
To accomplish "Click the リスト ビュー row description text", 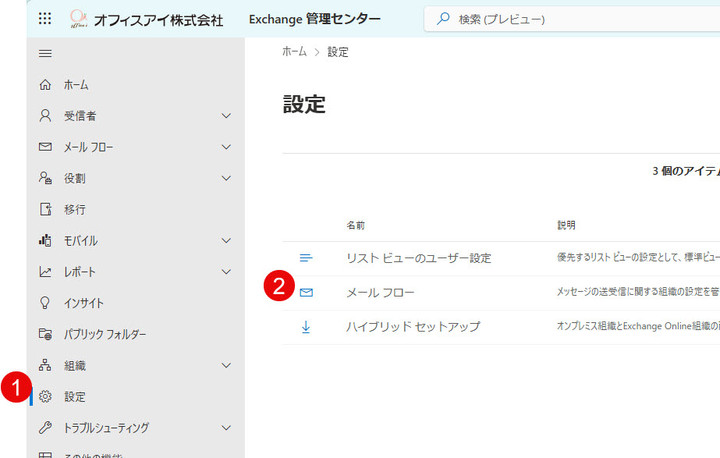I will click(x=638, y=257).
